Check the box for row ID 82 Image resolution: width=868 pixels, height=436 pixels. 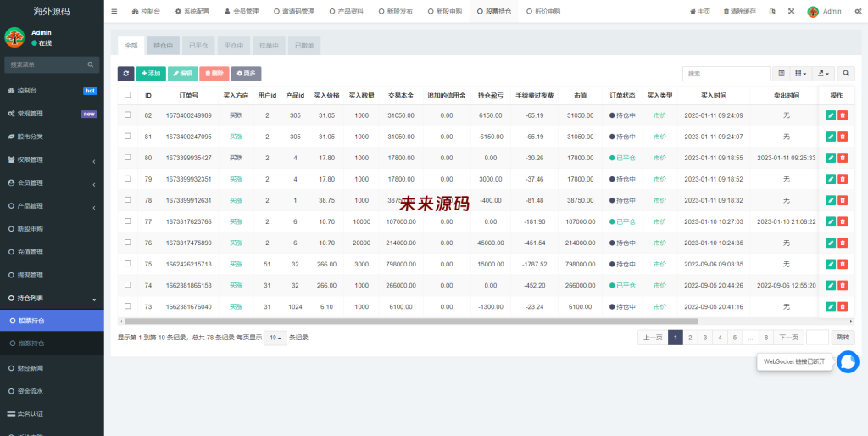[128, 115]
